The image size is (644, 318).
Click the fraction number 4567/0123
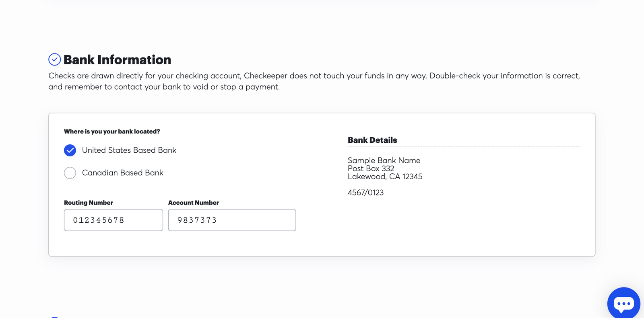(x=365, y=193)
